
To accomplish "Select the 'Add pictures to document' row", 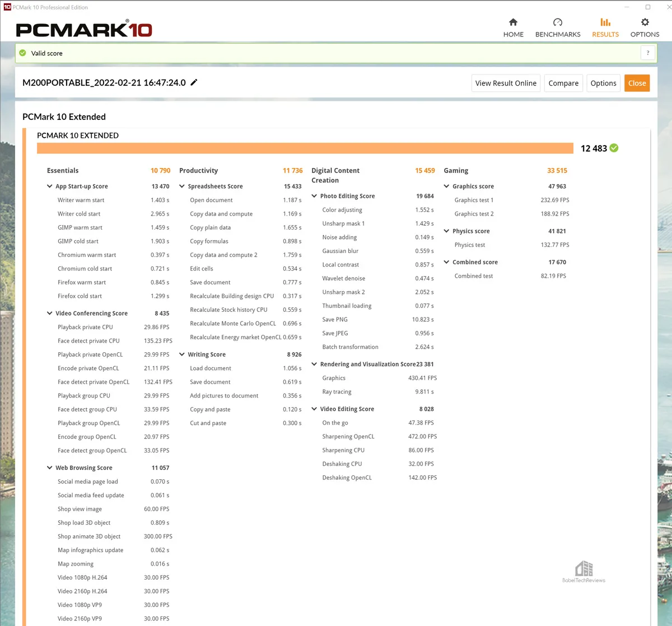I will click(245, 396).
